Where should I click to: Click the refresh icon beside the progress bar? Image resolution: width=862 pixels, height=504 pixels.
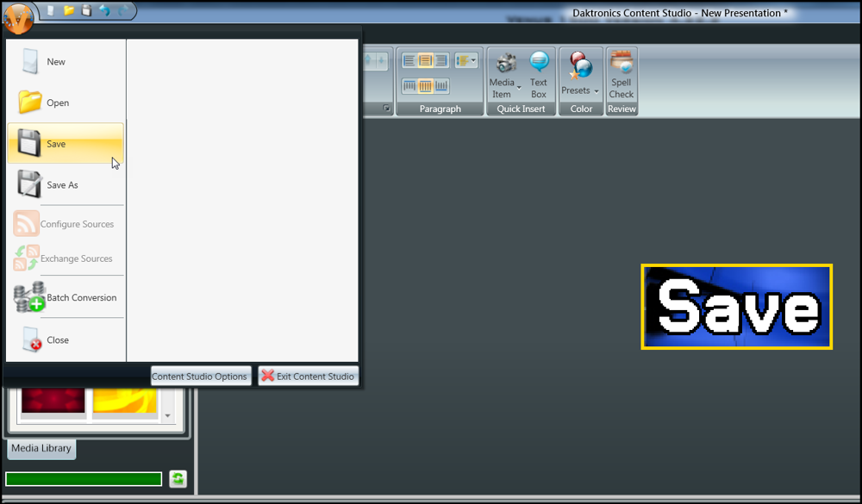(x=178, y=478)
